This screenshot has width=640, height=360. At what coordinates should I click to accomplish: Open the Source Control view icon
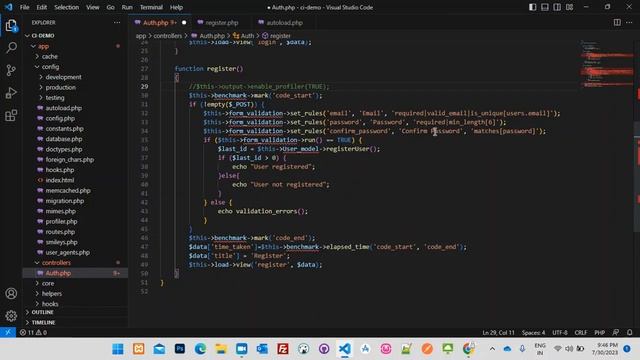click(x=11, y=70)
